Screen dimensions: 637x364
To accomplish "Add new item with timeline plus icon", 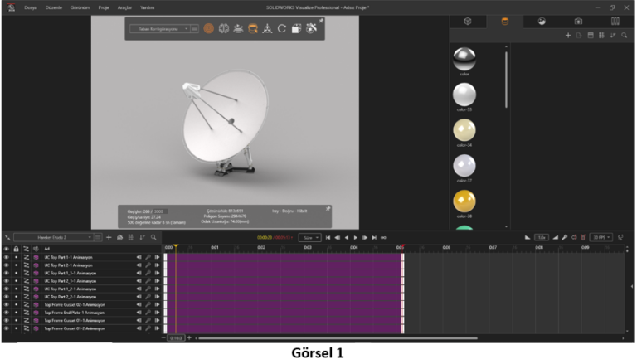I will (109, 237).
